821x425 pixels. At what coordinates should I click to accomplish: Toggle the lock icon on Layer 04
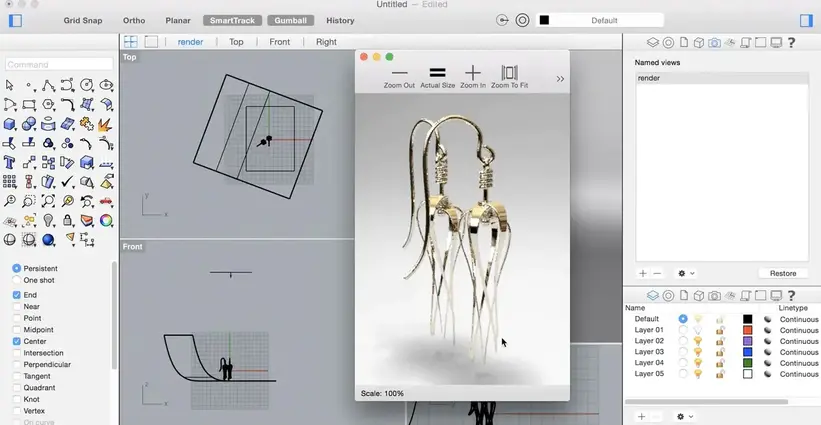[720, 363]
